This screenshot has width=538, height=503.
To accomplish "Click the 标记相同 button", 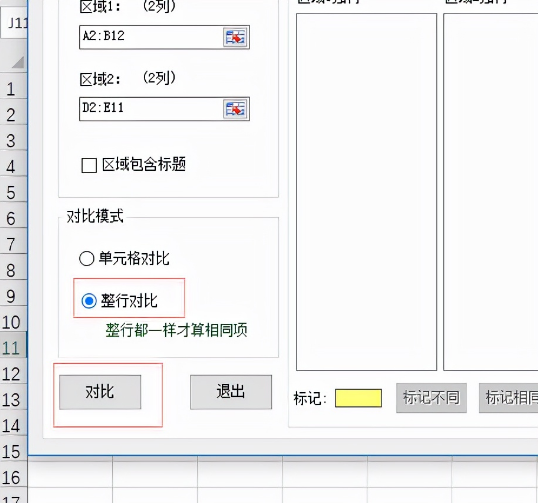I will (x=508, y=398).
